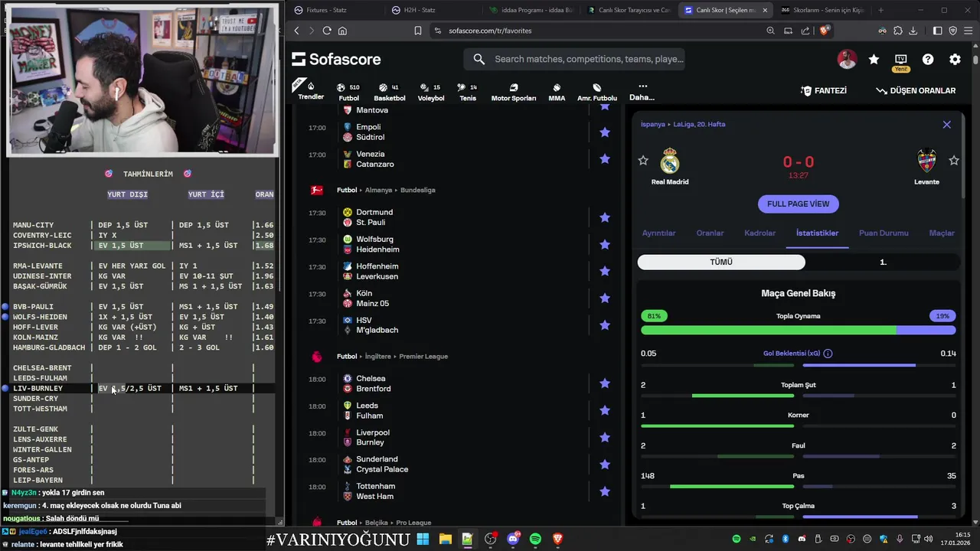This screenshot has height=551, width=980.
Task: Click the browser address bar URL
Action: tap(490, 31)
